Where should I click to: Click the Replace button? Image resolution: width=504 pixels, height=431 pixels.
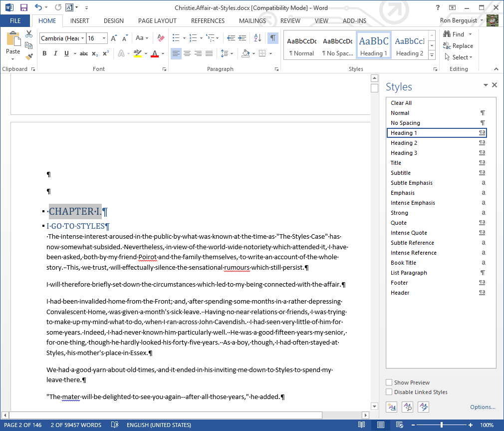458,46
